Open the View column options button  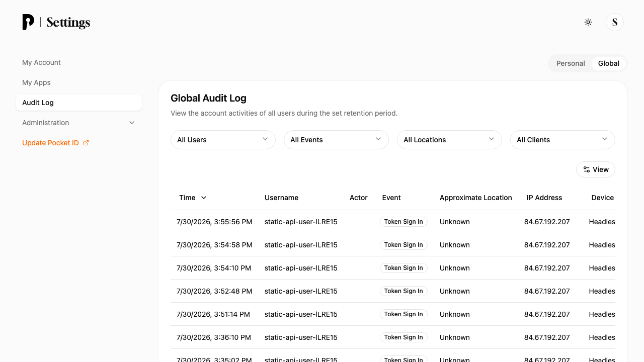coord(596,169)
